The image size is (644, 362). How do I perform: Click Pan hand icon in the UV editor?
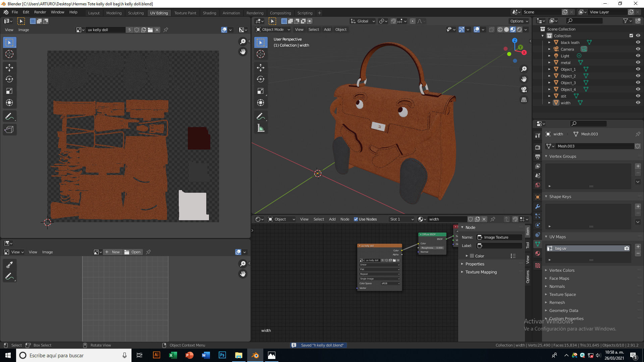[243, 52]
